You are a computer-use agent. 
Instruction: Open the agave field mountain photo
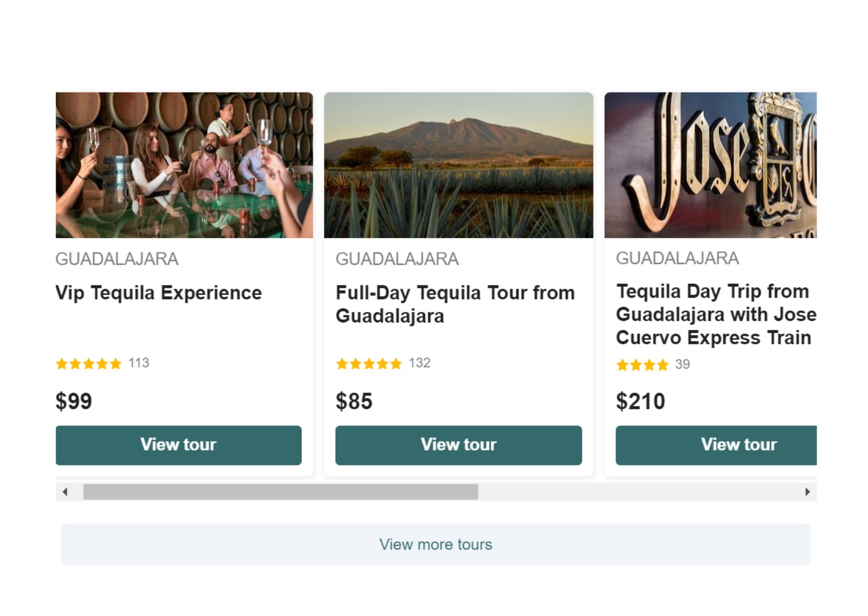tap(458, 165)
